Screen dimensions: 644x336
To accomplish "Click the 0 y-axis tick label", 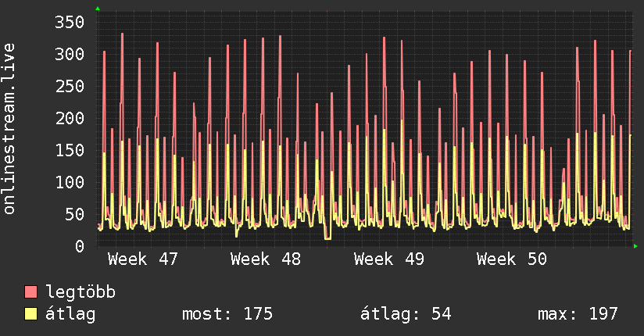I will pyautogui.click(x=80, y=246).
